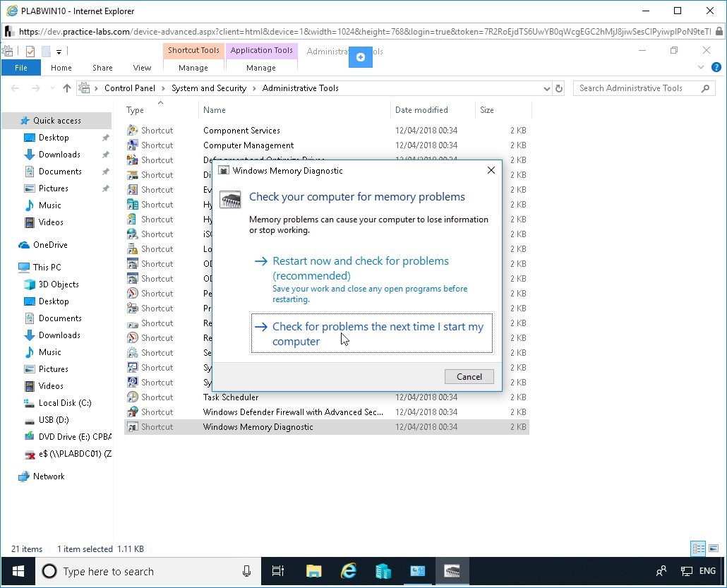This screenshot has height=588, width=727.
Task: Open the View ribbon tab
Action: [142, 68]
